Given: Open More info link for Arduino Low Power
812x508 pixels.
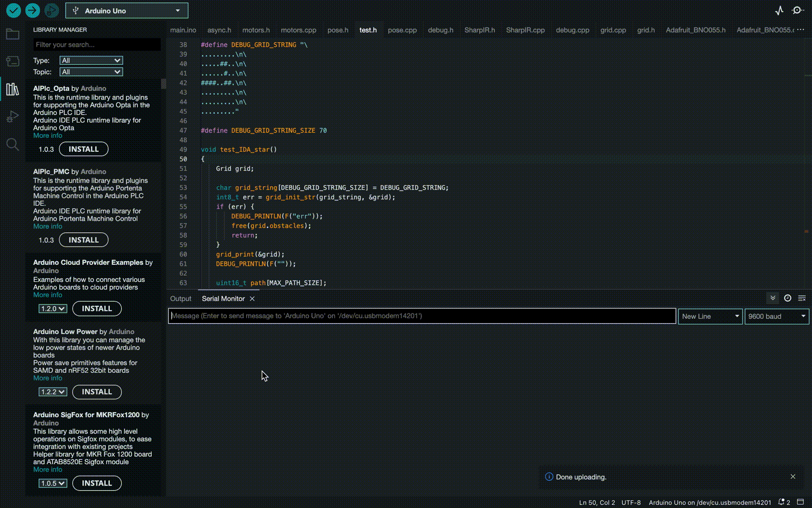Looking at the screenshot, I should click(x=48, y=378).
